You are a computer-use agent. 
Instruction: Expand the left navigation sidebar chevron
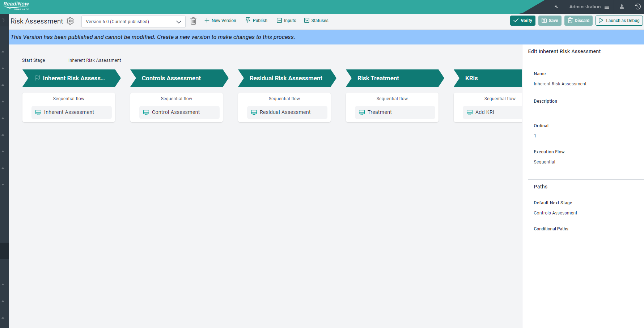[x=4, y=20]
